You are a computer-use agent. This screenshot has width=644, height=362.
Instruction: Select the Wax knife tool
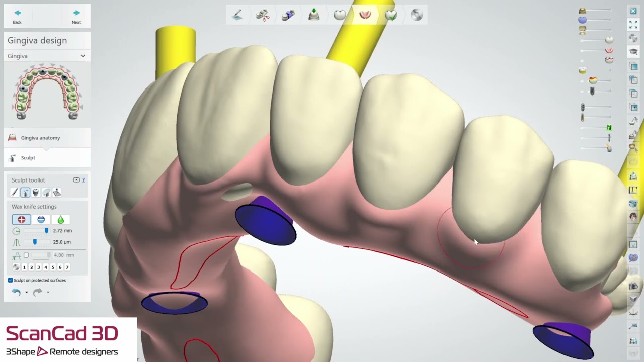click(x=25, y=193)
